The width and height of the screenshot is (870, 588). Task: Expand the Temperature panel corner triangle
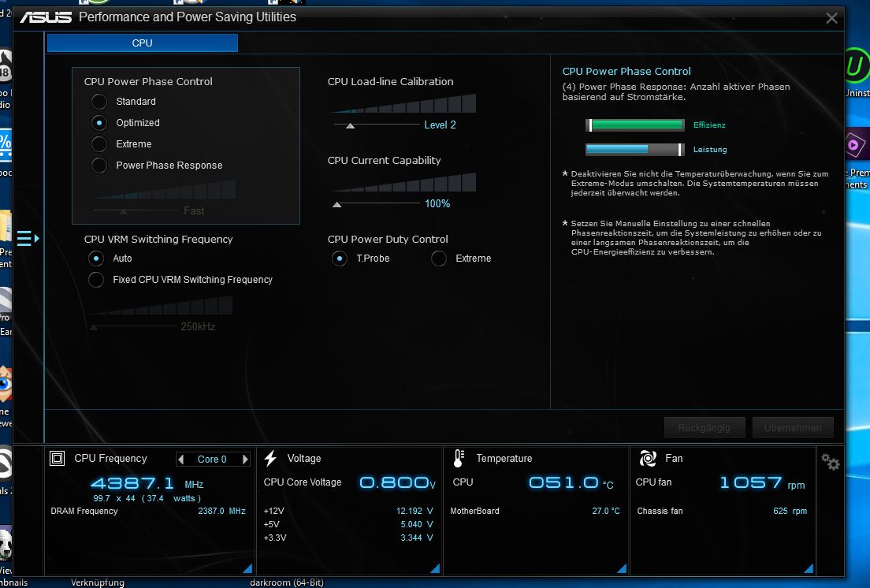click(x=621, y=568)
